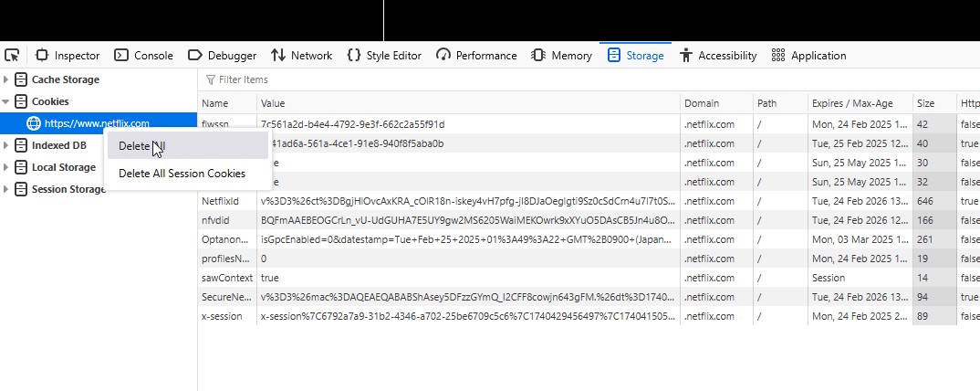Select the Optanon cookie name cell

227,239
